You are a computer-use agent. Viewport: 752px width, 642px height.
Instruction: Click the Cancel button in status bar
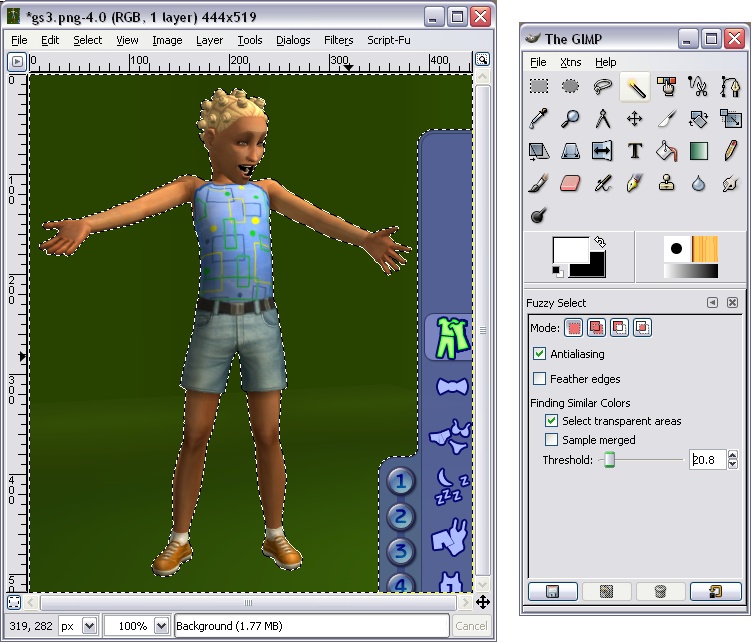tap(471, 626)
